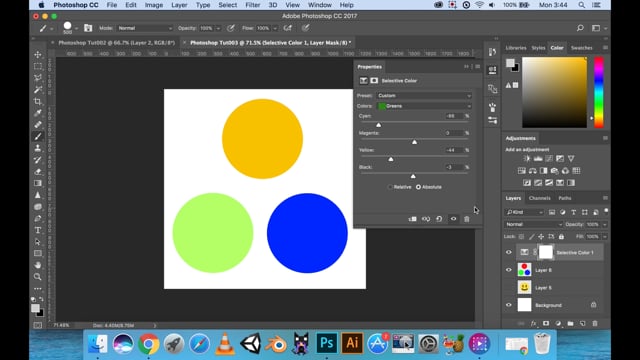This screenshot has height=360, width=640.
Task: Select the Sharpen/Blur tool
Action: pyautogui.click(x=38, y=195)
